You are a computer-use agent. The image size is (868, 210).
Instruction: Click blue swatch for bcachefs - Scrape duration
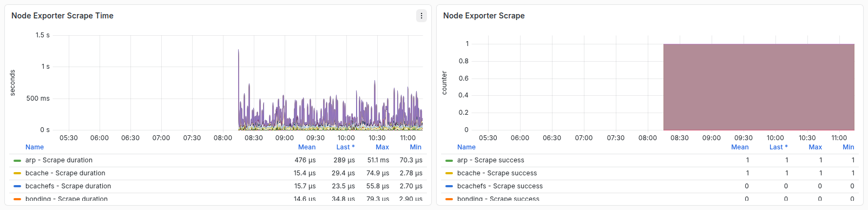tap(17, 186)
